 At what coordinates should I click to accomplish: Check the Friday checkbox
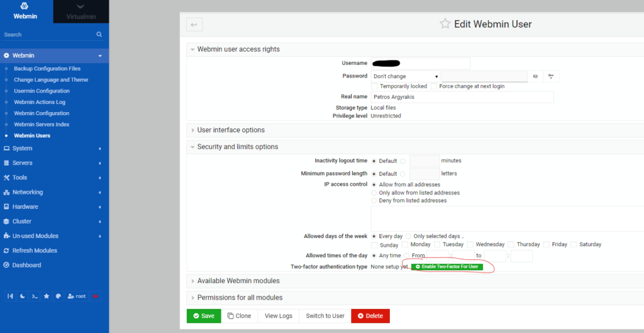[x=547, y=244]
